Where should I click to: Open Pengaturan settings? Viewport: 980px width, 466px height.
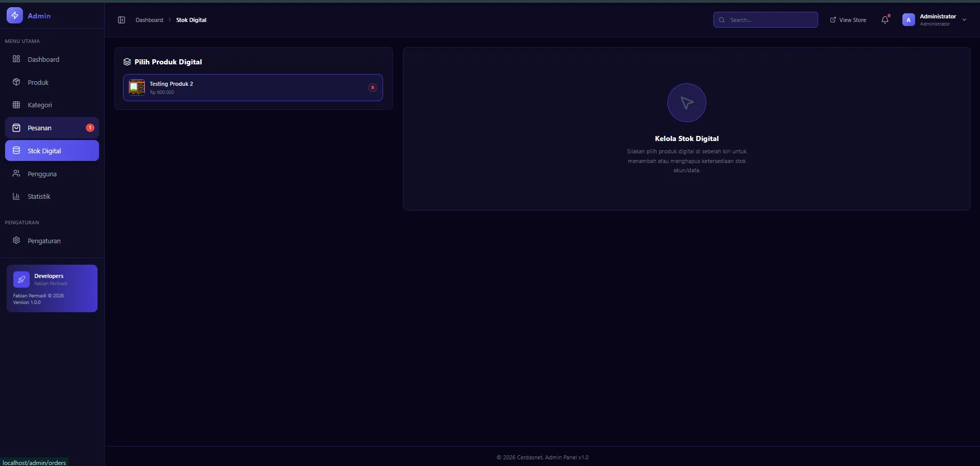tap(44, 241)
